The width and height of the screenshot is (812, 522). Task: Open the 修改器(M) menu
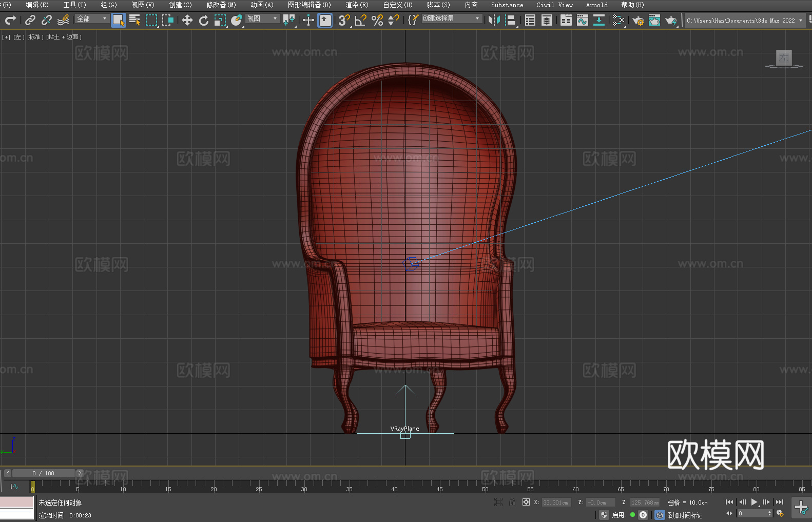tap(221, 5)
